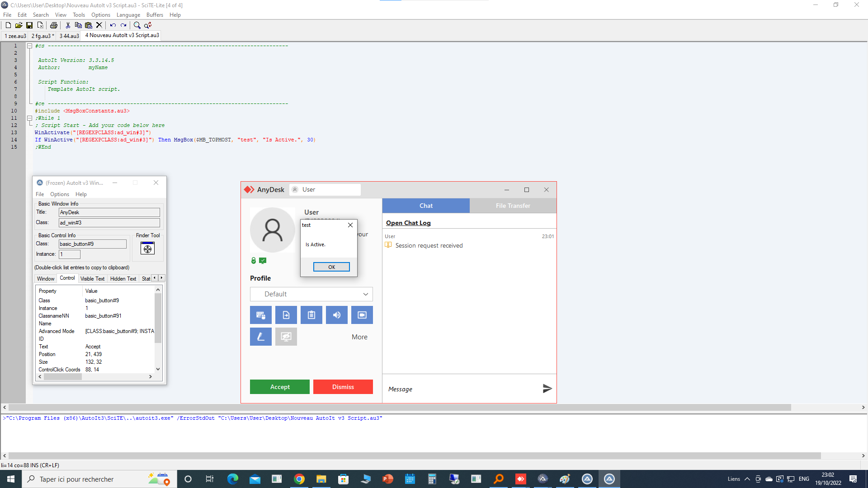Open the Tools menu in SciTE

pos(79,15)
